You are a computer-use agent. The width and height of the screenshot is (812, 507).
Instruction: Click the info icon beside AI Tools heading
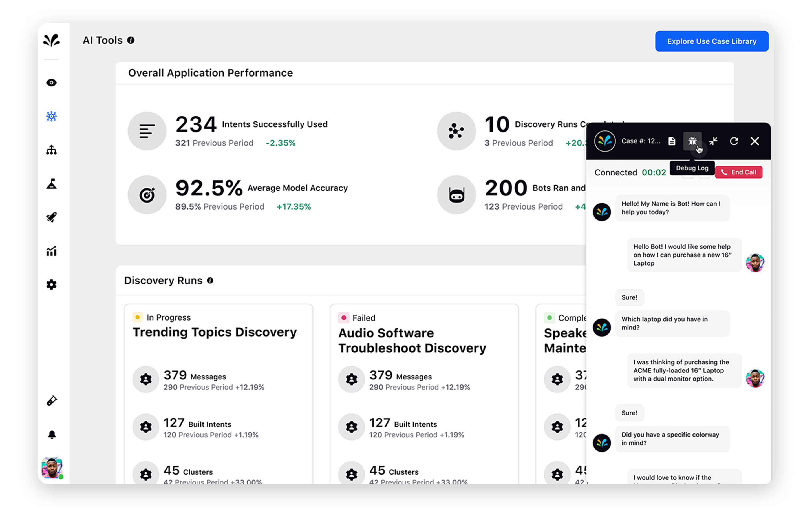click(x=131, y=40)
